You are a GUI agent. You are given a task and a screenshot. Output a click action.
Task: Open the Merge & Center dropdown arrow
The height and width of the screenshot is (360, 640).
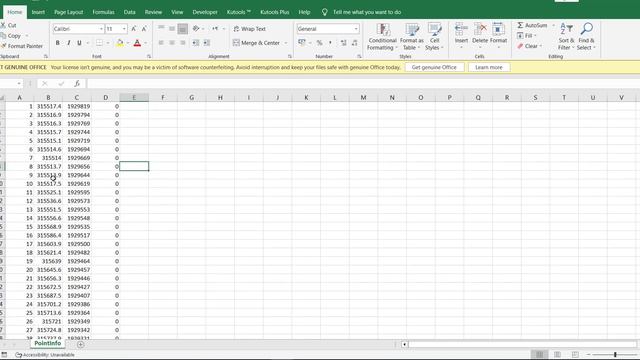point(286,43)
